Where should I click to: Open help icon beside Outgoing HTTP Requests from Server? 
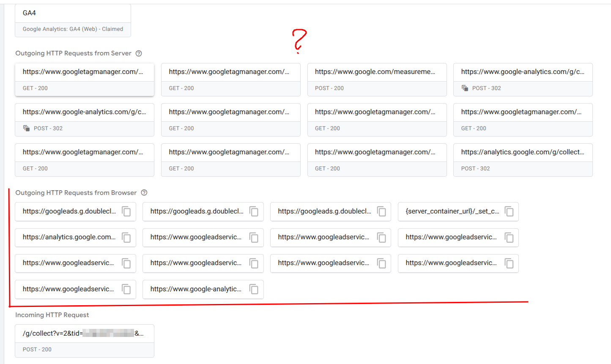pyautogui.click(x=139, y=53)
